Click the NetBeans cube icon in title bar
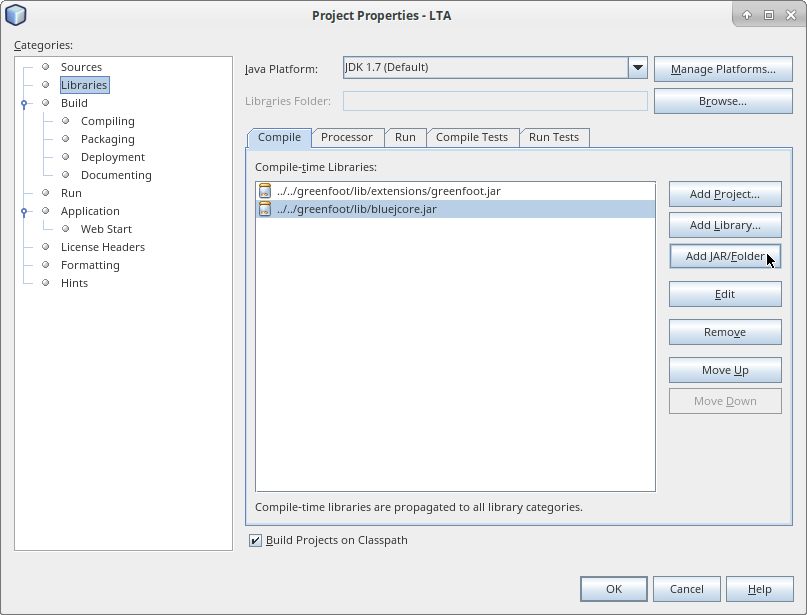 click(16, 15)
